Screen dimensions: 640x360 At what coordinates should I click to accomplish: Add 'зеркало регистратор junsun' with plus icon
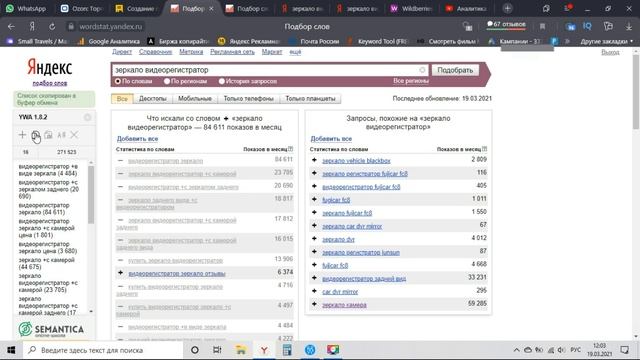[x=314, y=252]
